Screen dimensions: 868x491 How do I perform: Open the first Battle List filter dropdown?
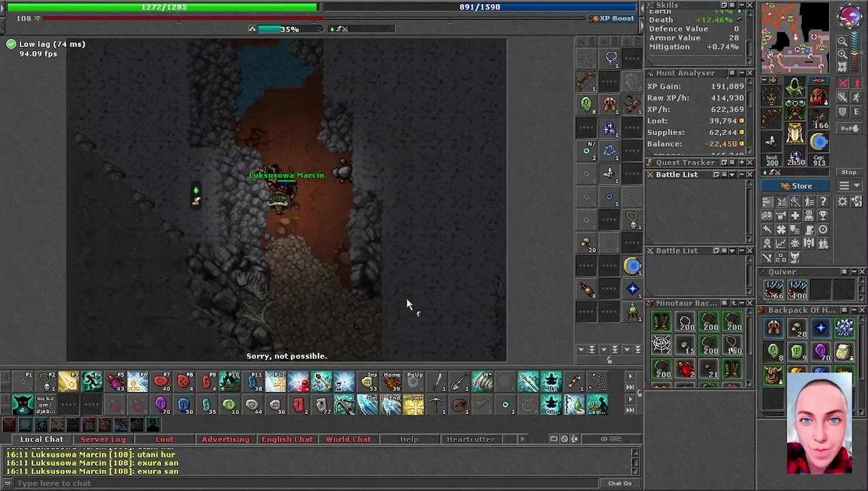tap(732, 175)
